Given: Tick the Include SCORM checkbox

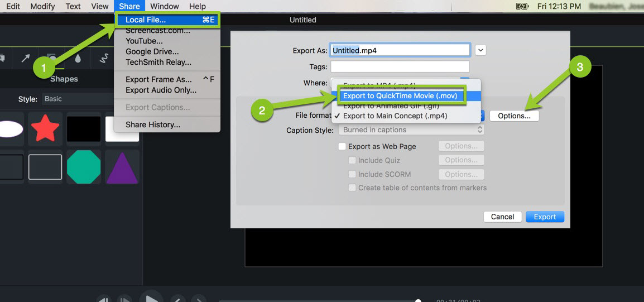Looking at the screenshot, I should pos(352,174).
